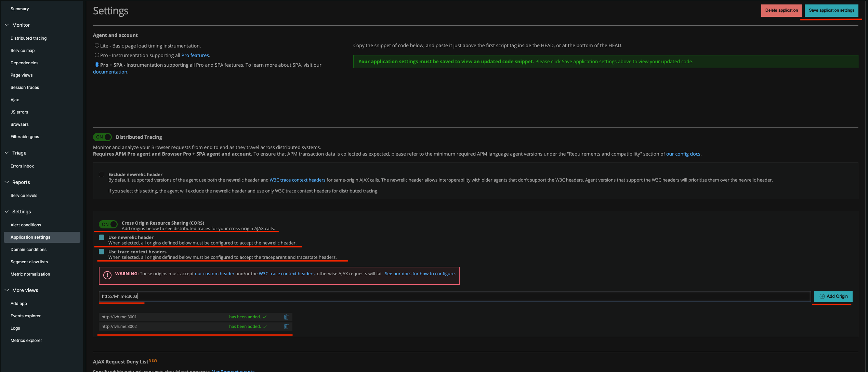Open the Pro features link
The width and height of the screenshot is (868, 372).
coord(195,55)
